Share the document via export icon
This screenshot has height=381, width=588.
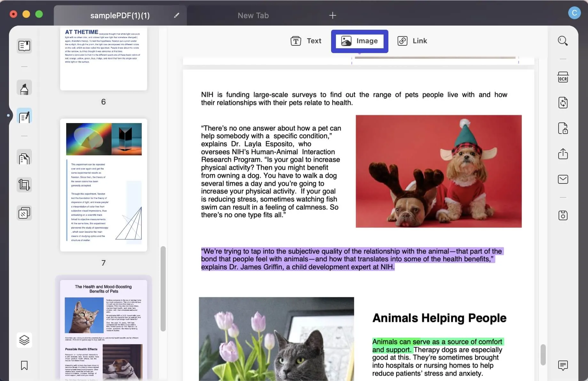click(563, 154)
